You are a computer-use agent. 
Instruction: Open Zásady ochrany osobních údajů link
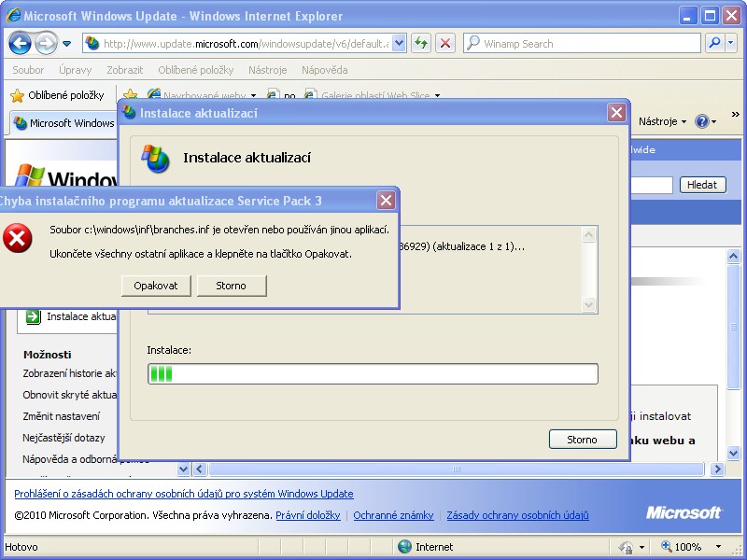pos(518,515)
